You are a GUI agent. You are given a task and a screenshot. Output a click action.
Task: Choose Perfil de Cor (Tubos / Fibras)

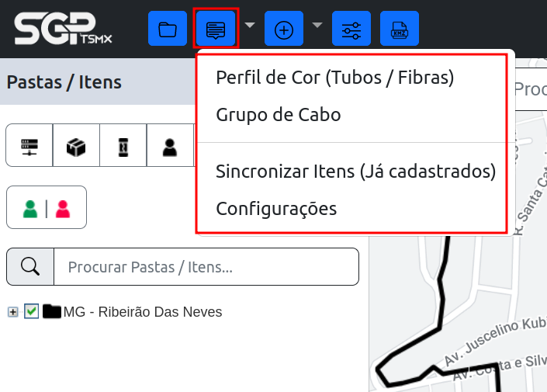coord(334,78)
